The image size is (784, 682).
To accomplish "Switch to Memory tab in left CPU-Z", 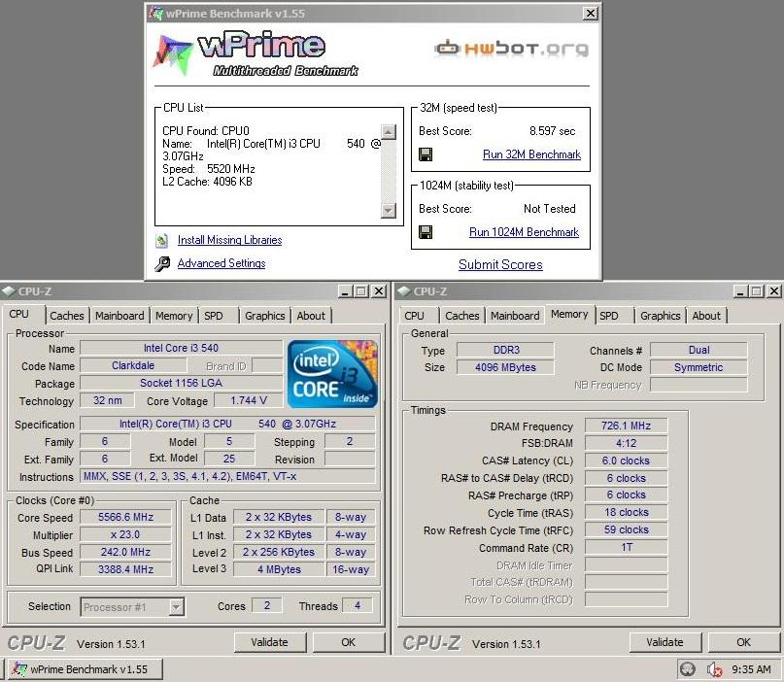I will point(174,316).
